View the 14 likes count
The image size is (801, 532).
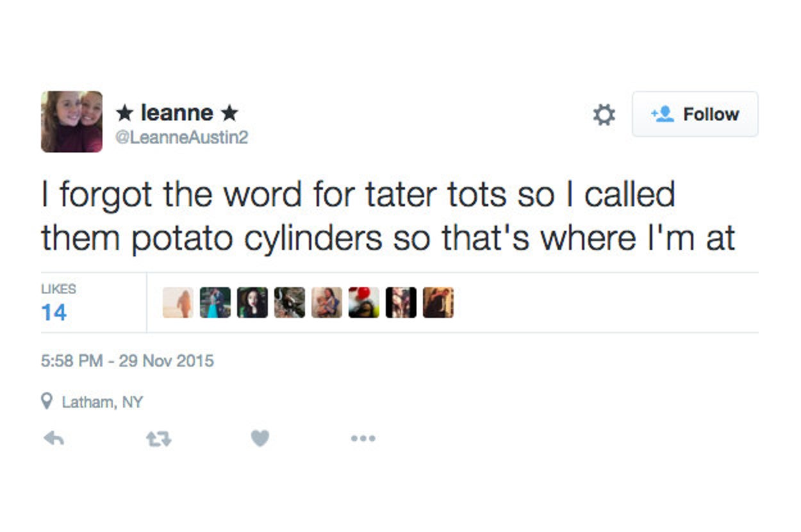point(54,312)
